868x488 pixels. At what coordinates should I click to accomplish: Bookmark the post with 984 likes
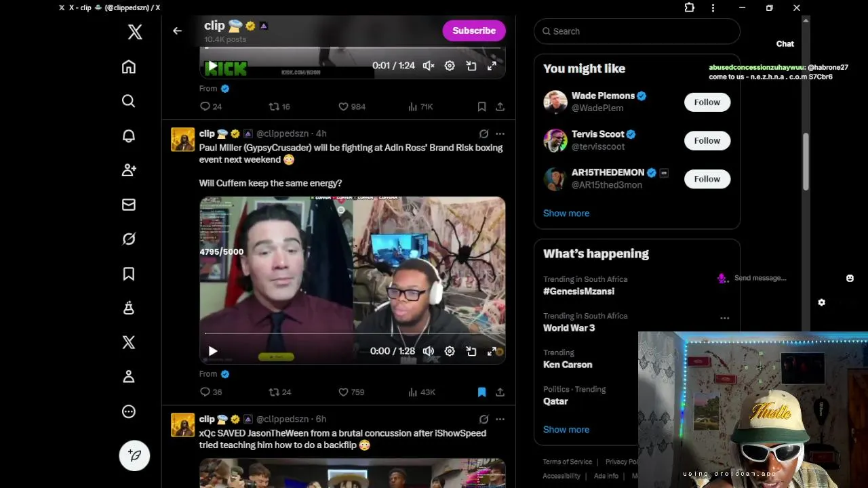tap(481, 106)
